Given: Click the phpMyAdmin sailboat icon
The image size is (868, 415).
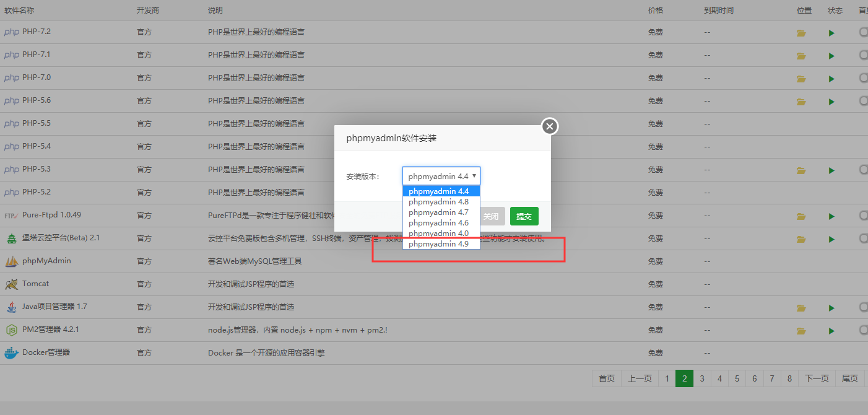Looking at the screenshot, I should coord(11,261).
